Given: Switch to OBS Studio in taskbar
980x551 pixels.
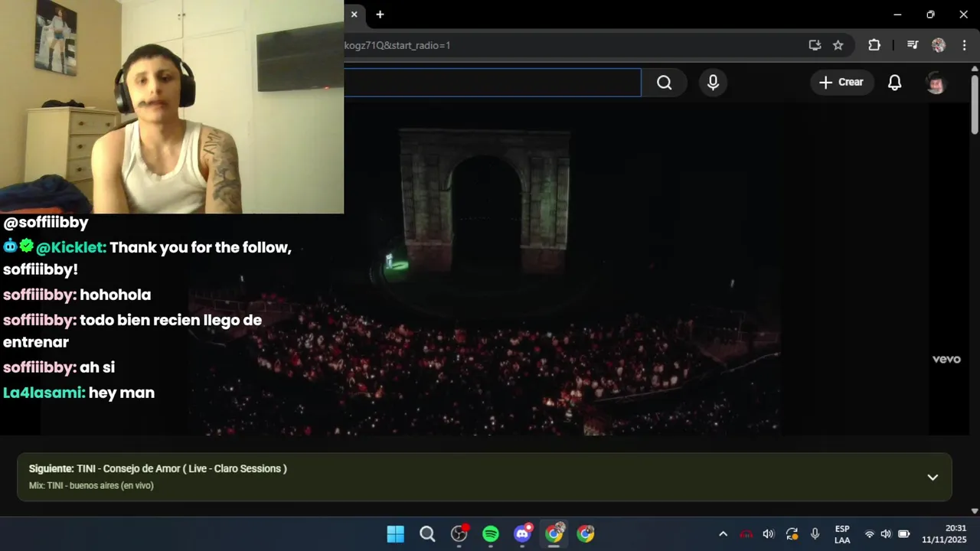Looking at the screenshot, I should (459, 534).
